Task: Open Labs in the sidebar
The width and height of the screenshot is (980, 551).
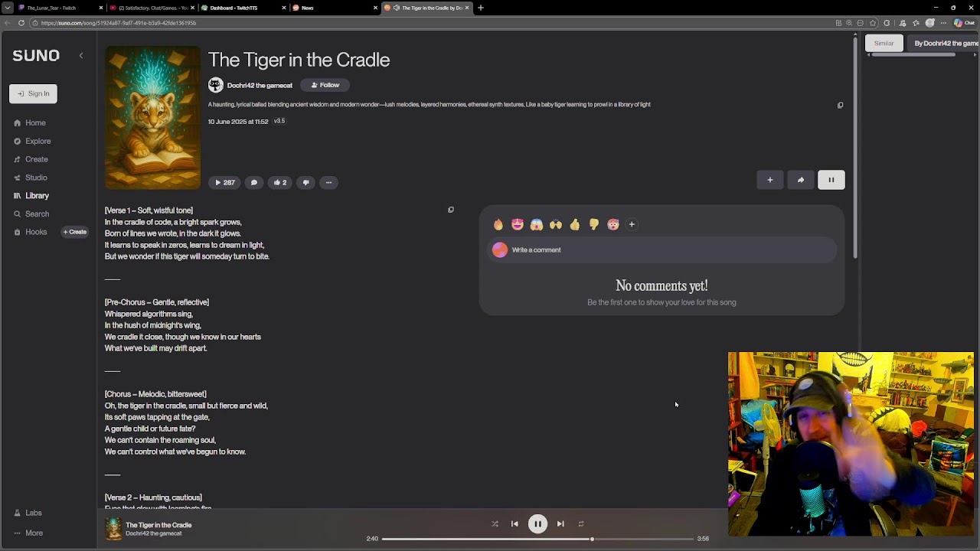Action: 28,513
